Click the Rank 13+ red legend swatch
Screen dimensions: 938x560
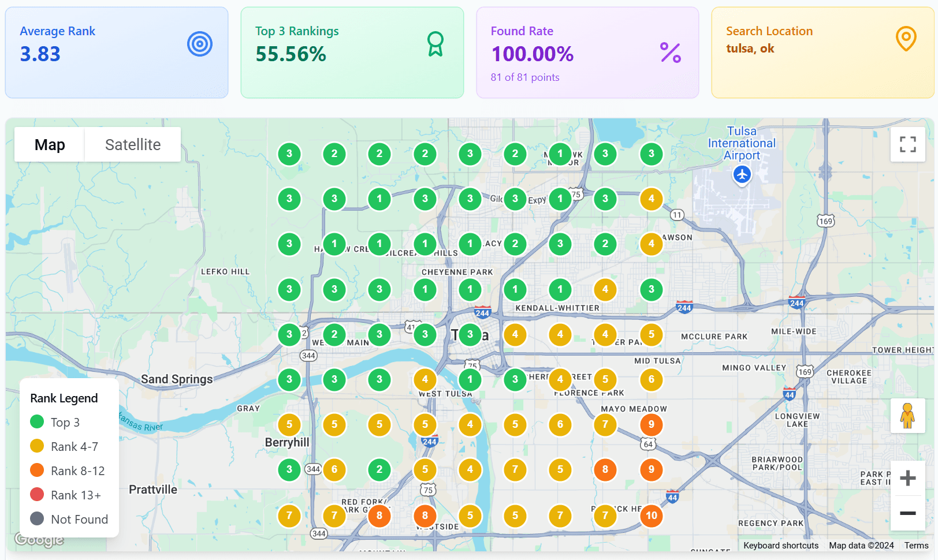[x=37, y=494]
